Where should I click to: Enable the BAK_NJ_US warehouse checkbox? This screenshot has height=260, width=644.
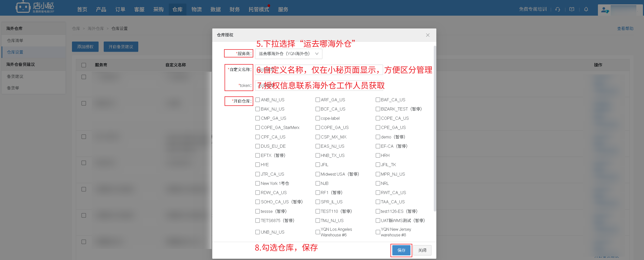point(258,109)
